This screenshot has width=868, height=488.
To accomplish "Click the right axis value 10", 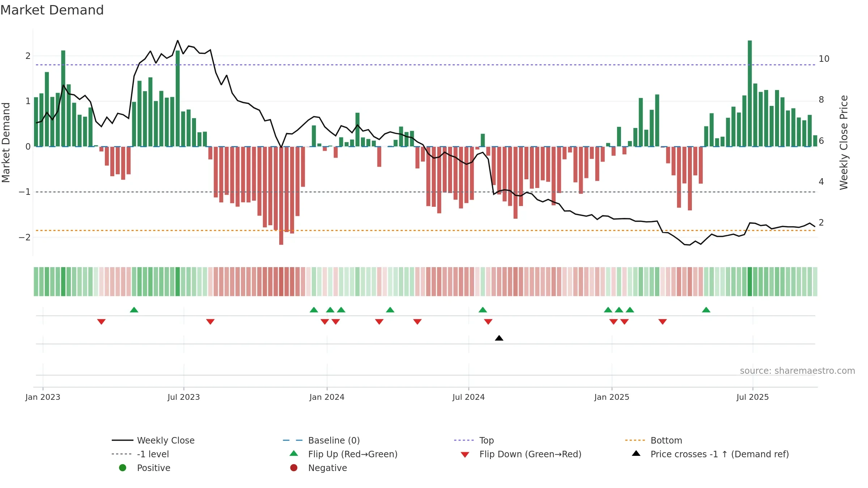I will pos(824,59).
